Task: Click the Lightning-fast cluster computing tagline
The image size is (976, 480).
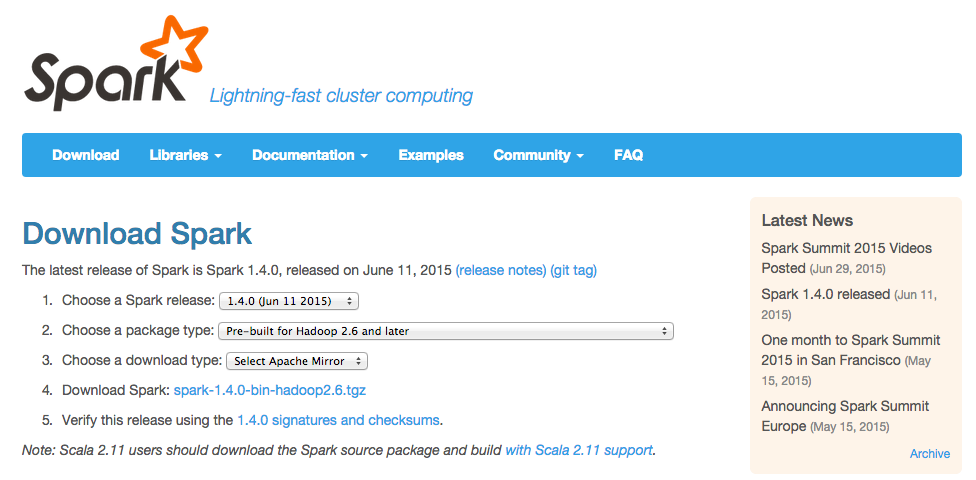Action: [x=341, y=96]
